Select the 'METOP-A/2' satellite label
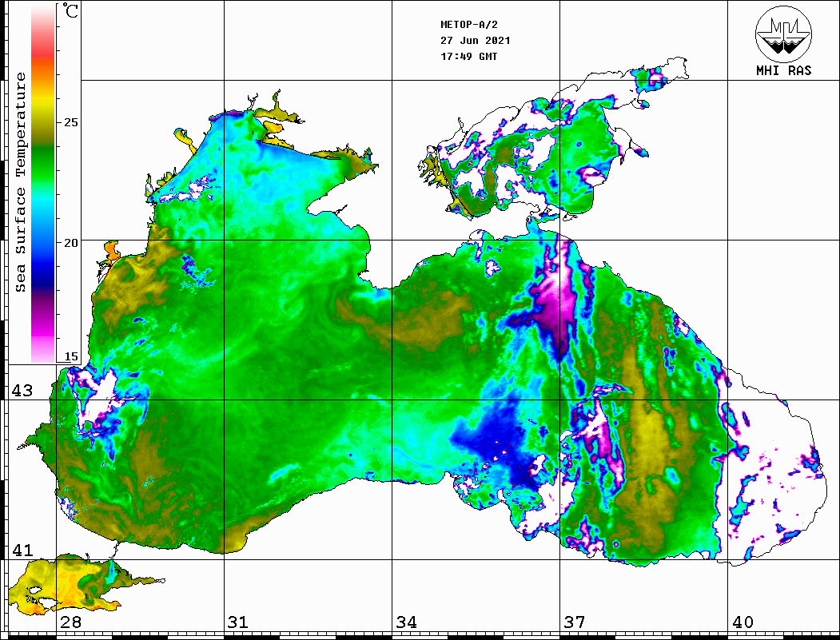 (469, 25)
